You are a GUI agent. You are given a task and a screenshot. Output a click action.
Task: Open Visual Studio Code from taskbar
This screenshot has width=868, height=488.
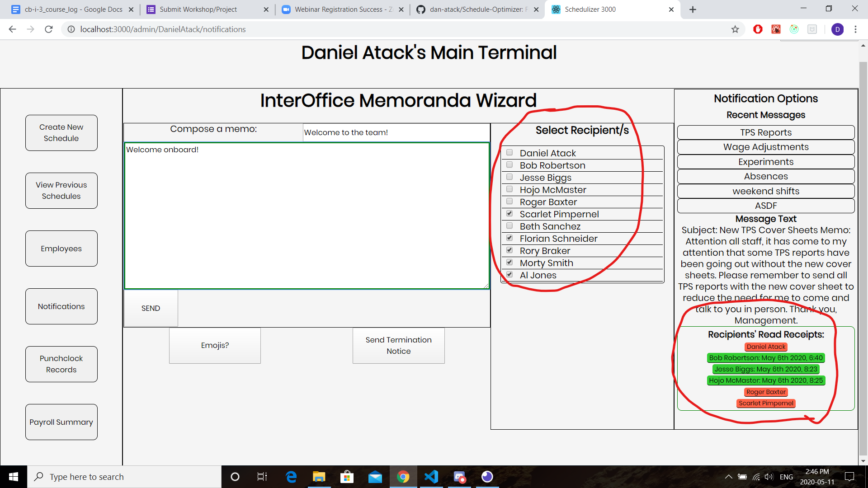(431, 477)
